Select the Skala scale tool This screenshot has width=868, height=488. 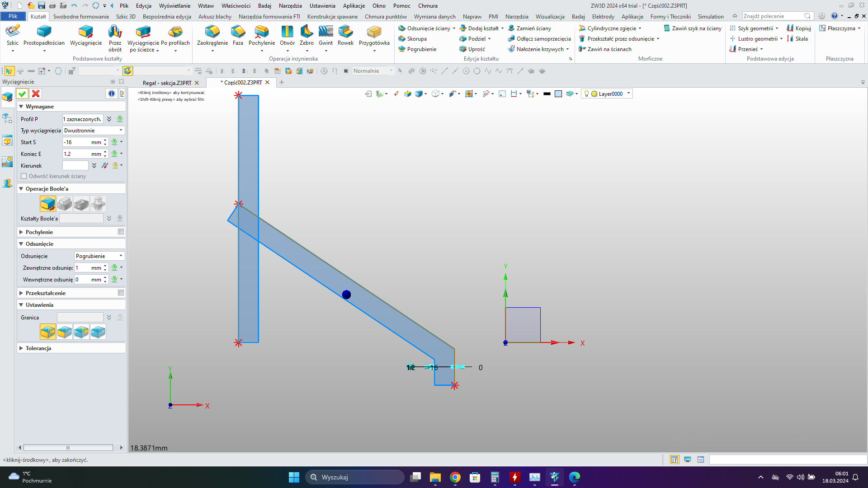pos(797,39)
